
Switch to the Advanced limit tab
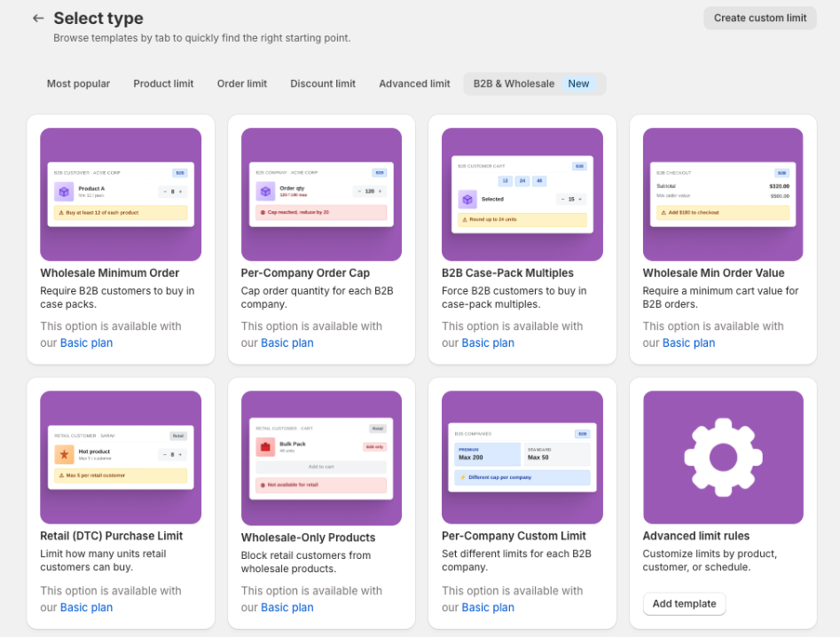point(414,83)
